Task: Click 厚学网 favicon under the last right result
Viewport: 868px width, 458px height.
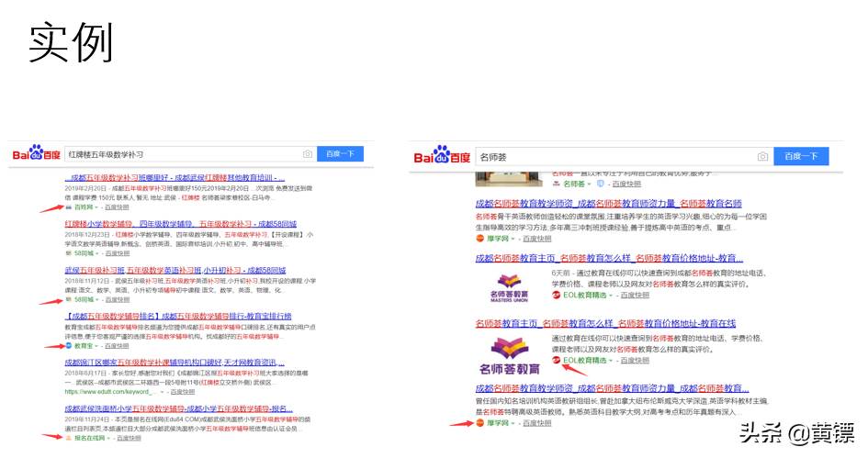Action: 480,423
